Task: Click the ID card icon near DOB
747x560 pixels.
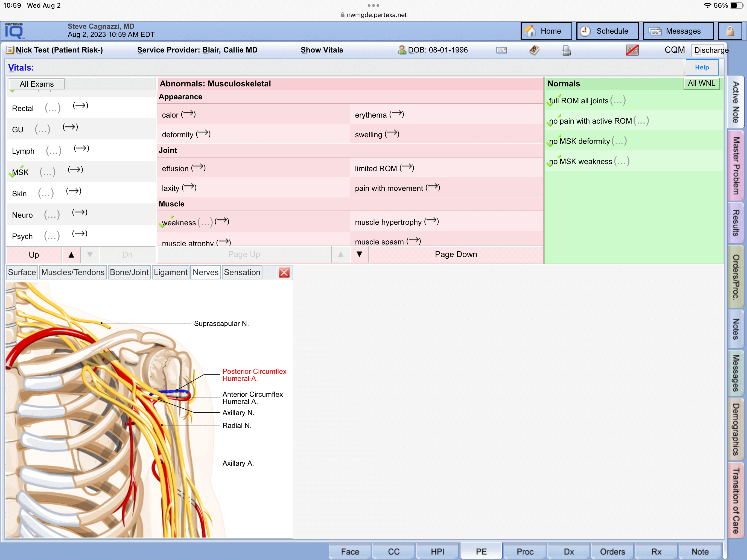Action: [501, 50]
